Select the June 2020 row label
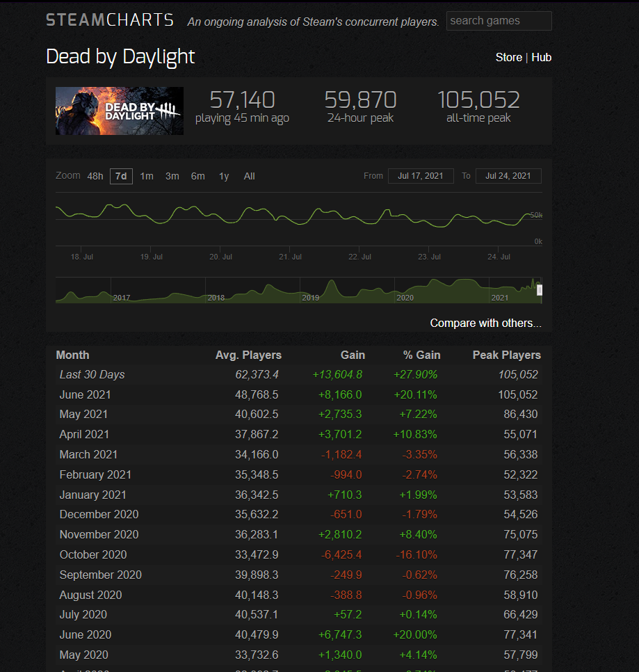This screenshot has width=639, height=672. pyautogui.click(x=86, y=634)
